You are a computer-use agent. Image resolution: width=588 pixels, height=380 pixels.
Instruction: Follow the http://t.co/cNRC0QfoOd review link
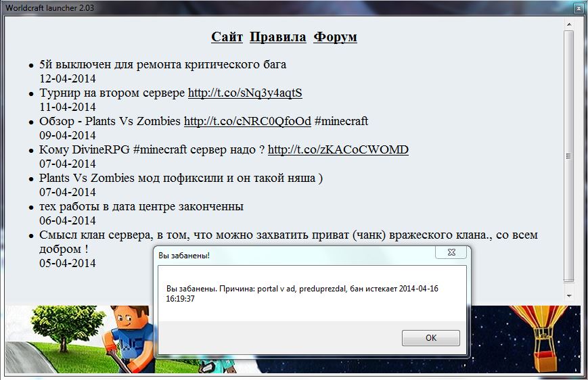(x=248, y=121)
